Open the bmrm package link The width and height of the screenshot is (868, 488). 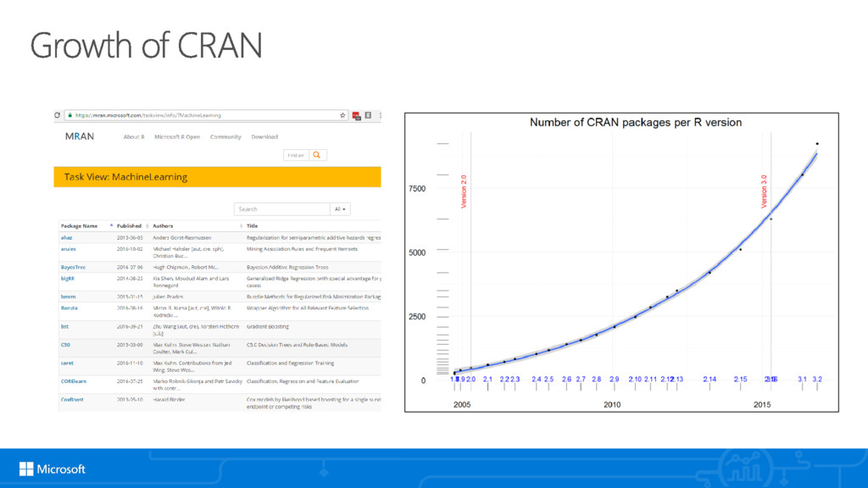point(68,297)
